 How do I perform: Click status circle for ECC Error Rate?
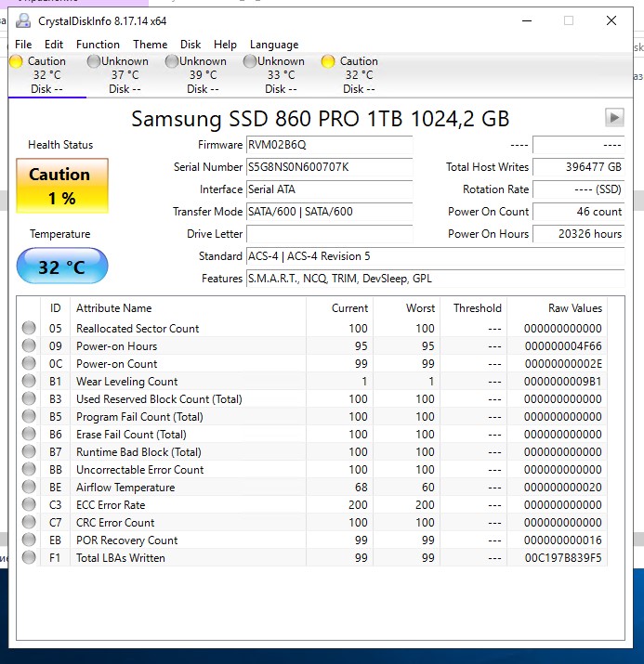29,504
